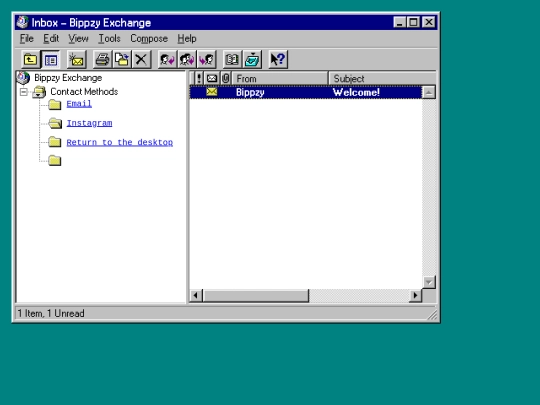Maximize the Inbox window
This screenshot has height=405, width=540.
pos(413,22)
